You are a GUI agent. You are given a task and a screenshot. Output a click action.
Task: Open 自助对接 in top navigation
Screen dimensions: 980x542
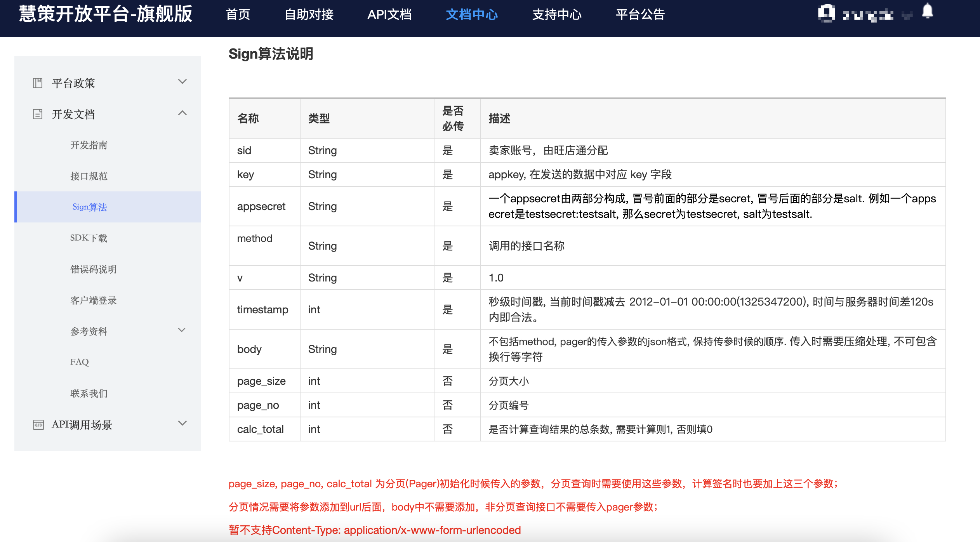[x=309, y=15]
